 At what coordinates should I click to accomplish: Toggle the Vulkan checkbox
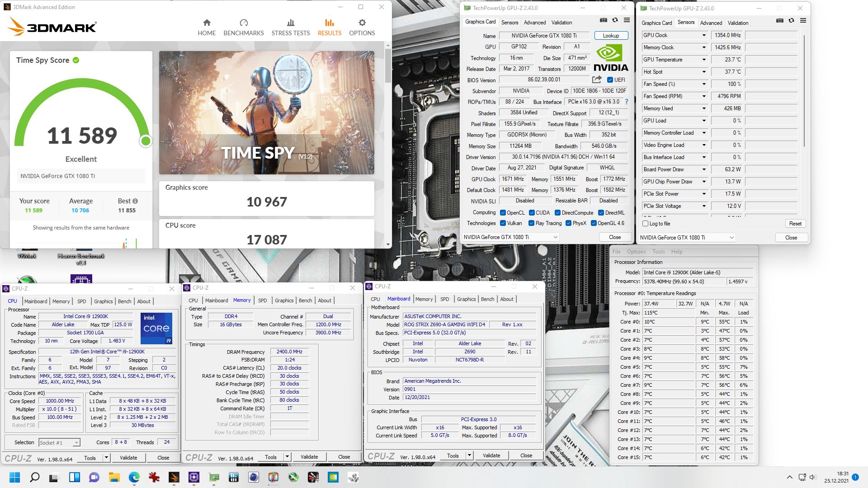pos(503,223)
